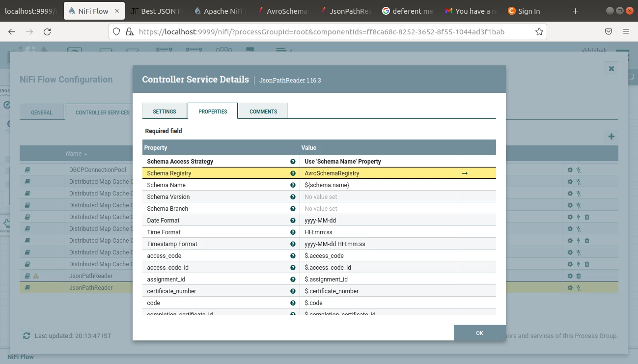Click help icon next to Timestamp Format
The image size is (638, 364).
293,244
